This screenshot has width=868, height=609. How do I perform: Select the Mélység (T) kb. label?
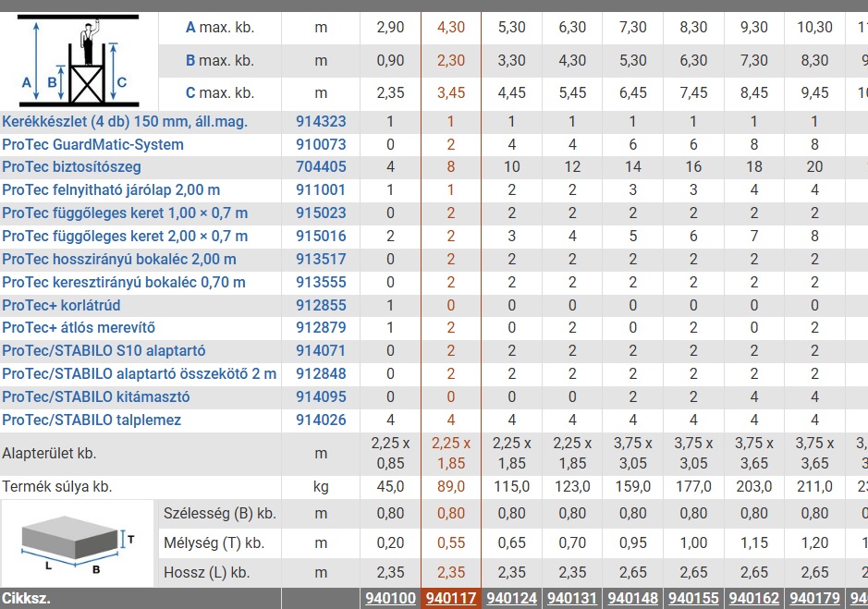[214, 543]
